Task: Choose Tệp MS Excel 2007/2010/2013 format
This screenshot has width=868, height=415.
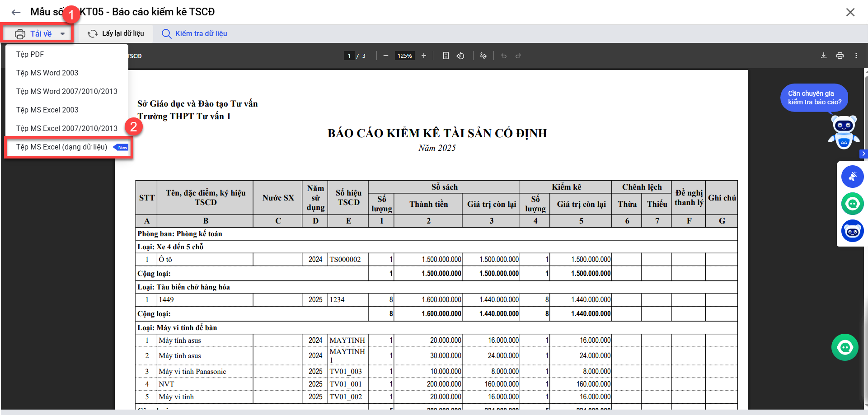Action: (x=66, y=128)
